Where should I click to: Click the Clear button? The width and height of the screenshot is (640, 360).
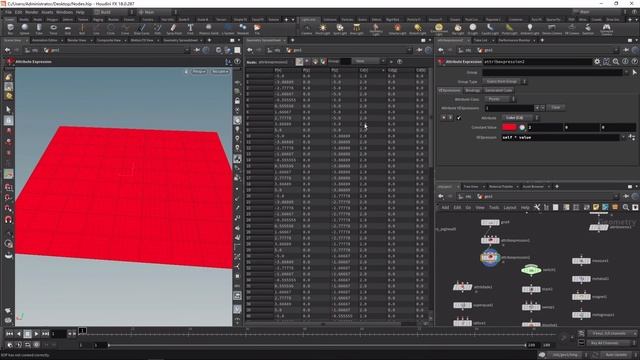click(x=556, y=108)
